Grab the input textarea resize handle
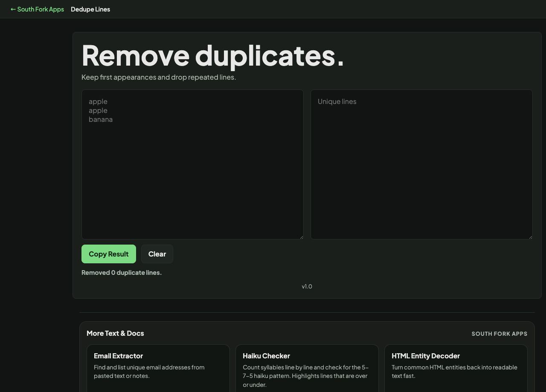The height and width of the screenshot is (392, 546). point(301,236)
